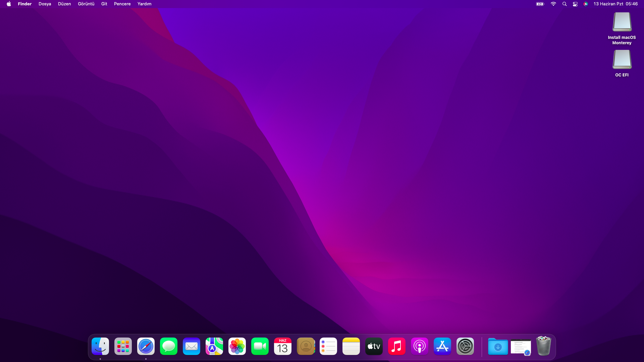Open Launchpad from the Dock

click(123, 346)
